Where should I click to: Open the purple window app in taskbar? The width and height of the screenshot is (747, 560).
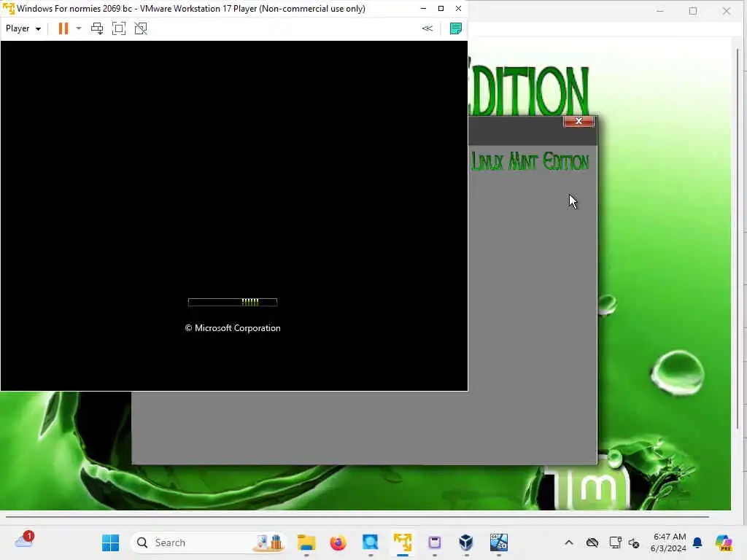pyautogui.click(x=435, y=542)
